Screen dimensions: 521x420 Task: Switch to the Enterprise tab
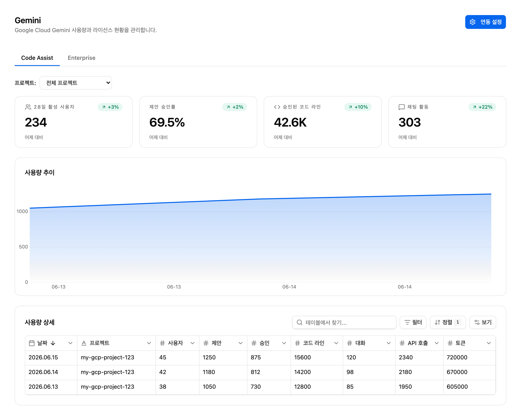point(82,58)
